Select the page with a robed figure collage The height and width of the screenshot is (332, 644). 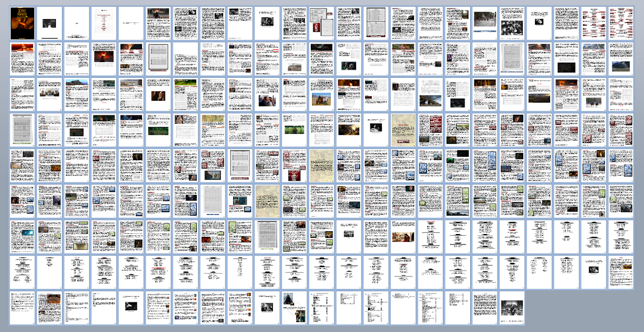coord(294,308)
